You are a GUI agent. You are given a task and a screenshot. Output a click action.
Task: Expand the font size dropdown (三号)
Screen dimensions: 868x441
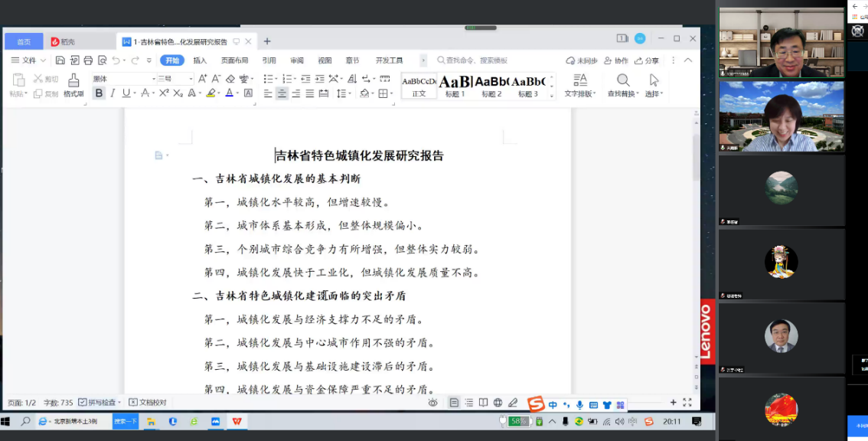(191, 79)
